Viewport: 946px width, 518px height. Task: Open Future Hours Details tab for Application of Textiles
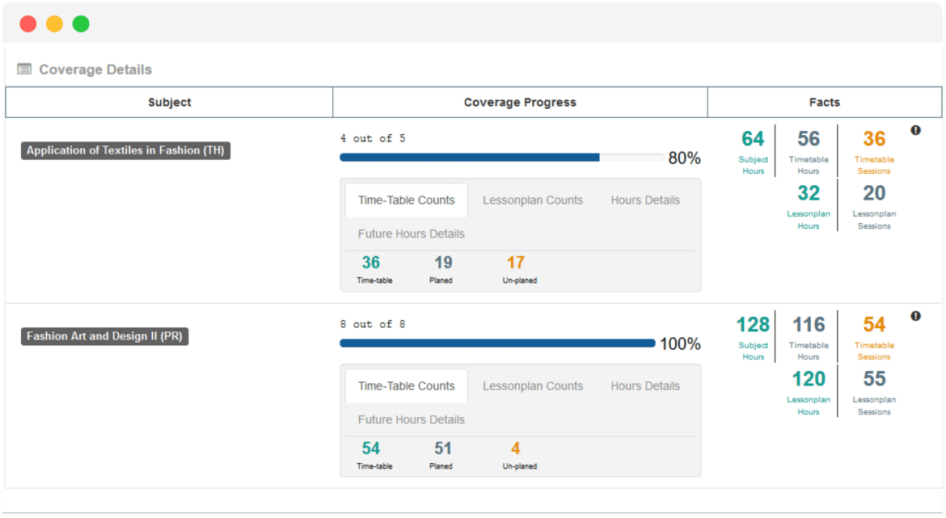pyautogui.click(x=411, y=234)
